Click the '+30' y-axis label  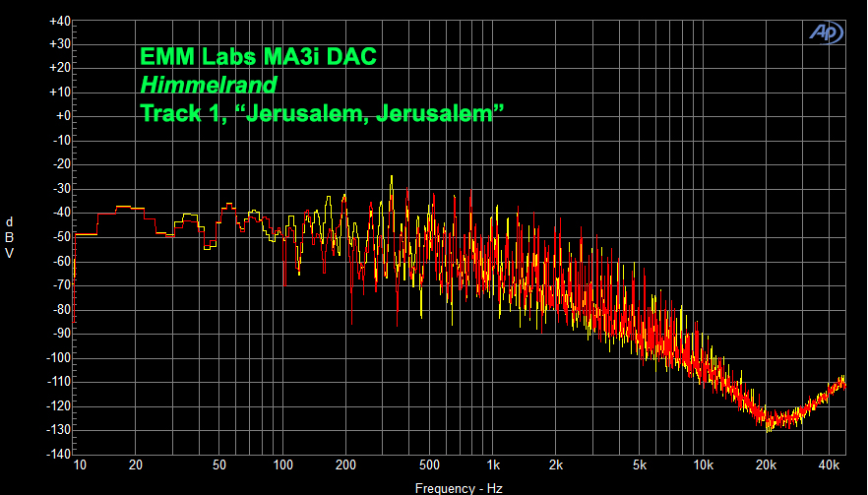[60, 43]
